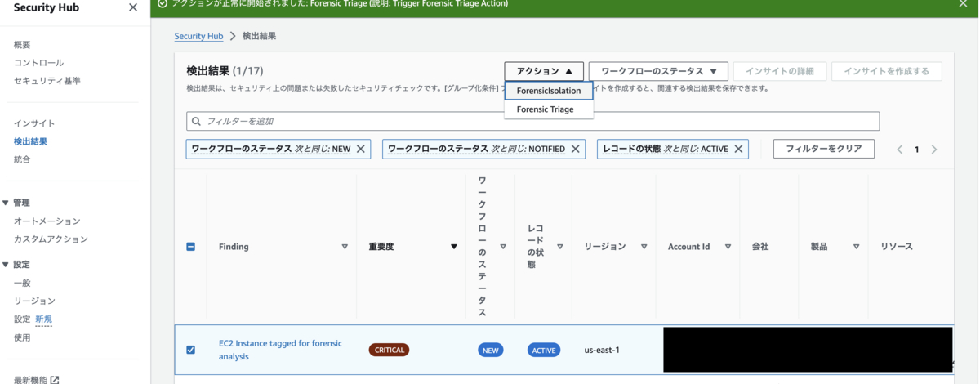Click the success checkmark icon in banner

click(x=163, y=4)
